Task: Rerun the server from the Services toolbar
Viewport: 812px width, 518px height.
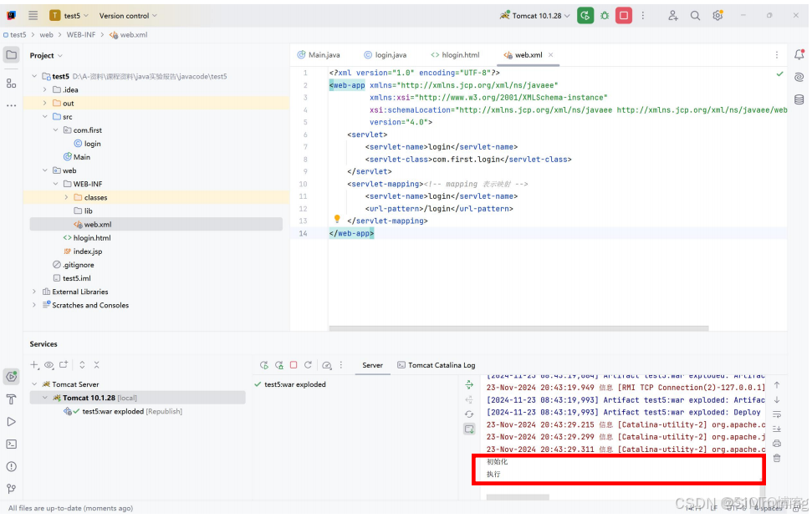Action: [265, 366]
